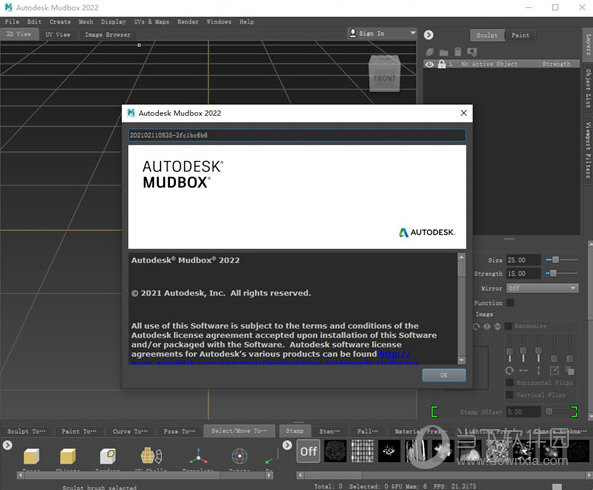Choose the round speckled stamp thumbnail
593x490 pixels.
[x=335, y=451]
